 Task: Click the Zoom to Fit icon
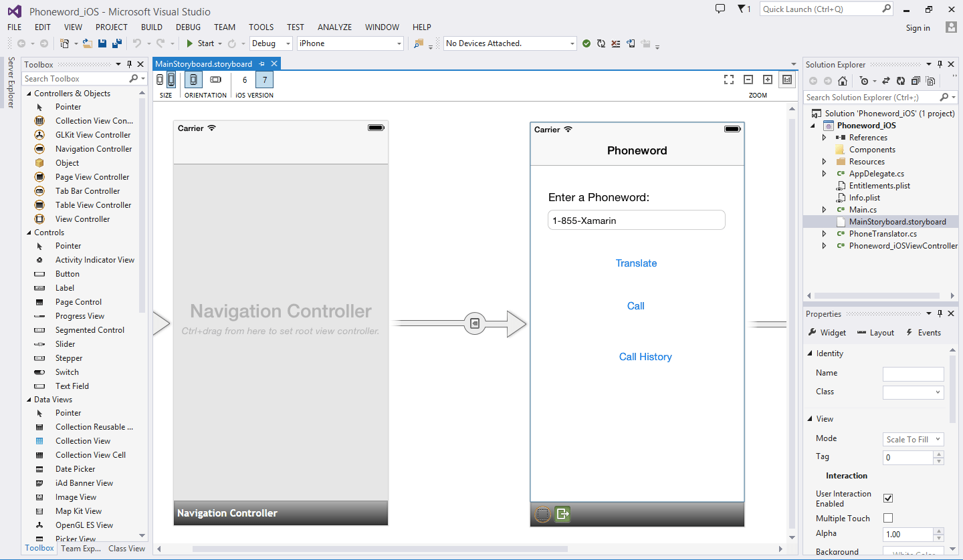point(729,79)
